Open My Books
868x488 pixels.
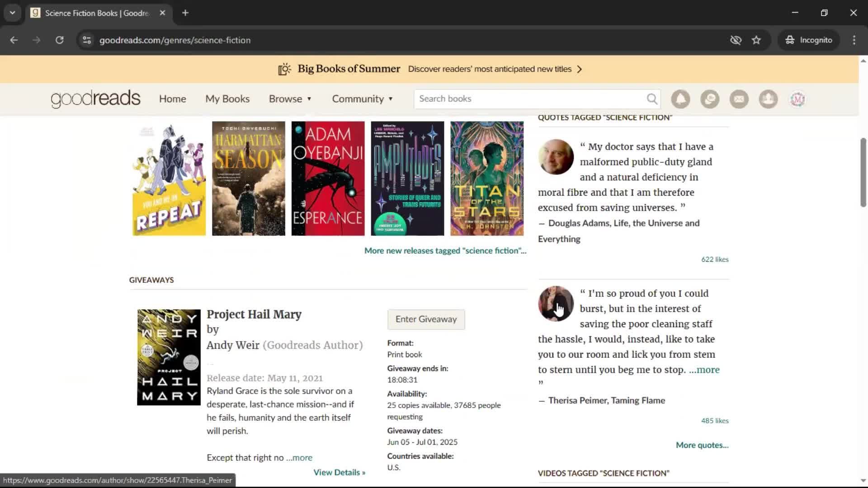pos(227,99)
